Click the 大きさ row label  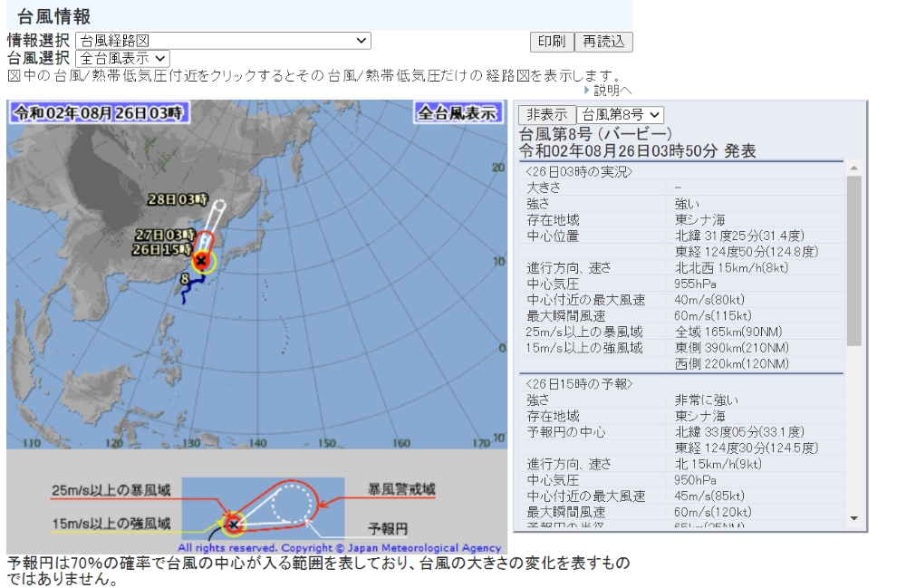(543, 188)
